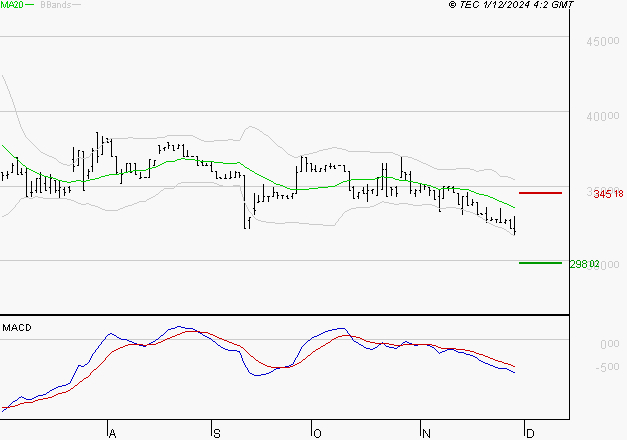Click the MACD panel title
Screen dimensions: 627x440
pos(17,328)
